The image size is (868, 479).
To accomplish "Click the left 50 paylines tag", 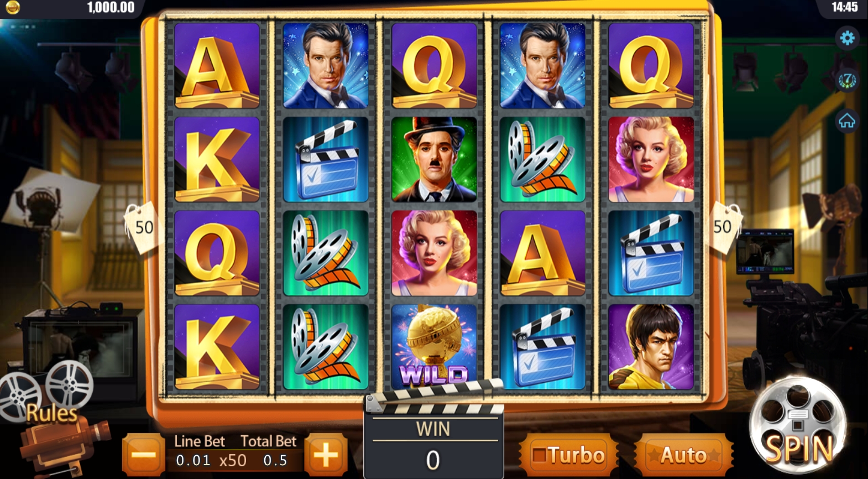I will click(x=141, y=227).
